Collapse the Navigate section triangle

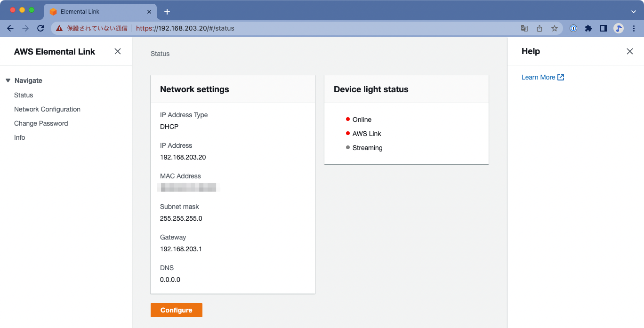(8, 80)
